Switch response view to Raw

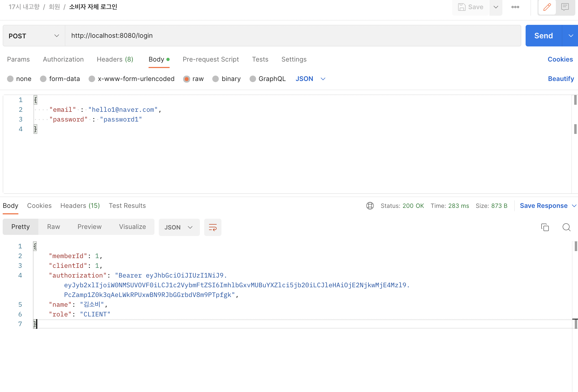(53, 227)
